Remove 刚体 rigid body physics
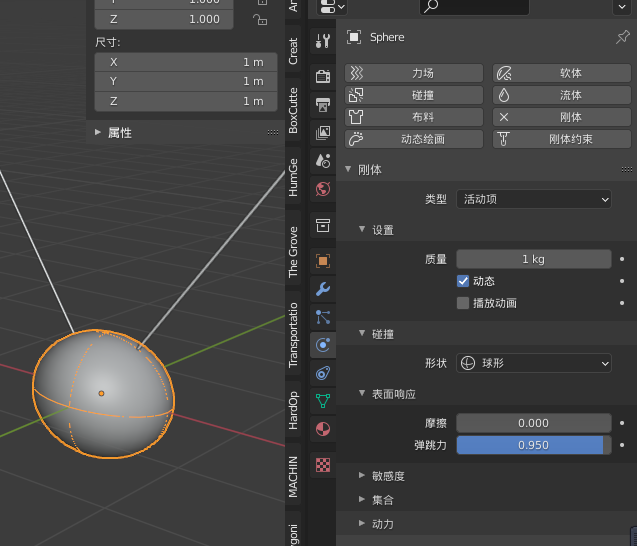Viewport: 637px width, 546px height. coord(562,117)
